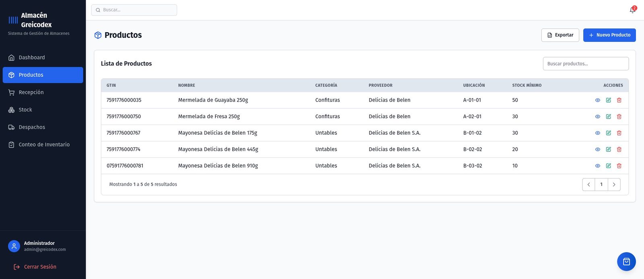The width and height of the screenshot is (644, 279).
Task: Open the notifications bell icon
Action: click(x=632, y=10)
